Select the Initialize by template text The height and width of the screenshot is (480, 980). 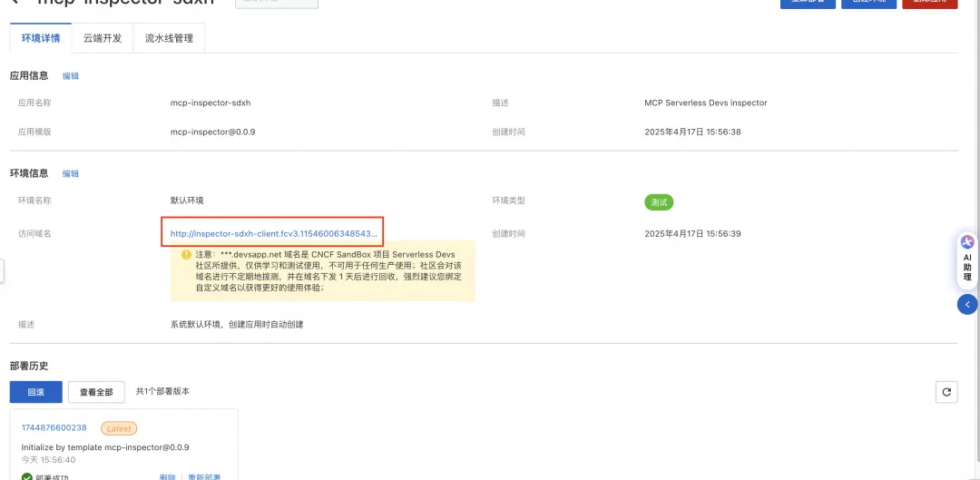105,446
